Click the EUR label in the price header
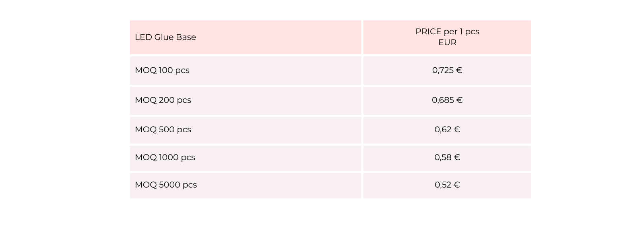 tap(447, 42)
